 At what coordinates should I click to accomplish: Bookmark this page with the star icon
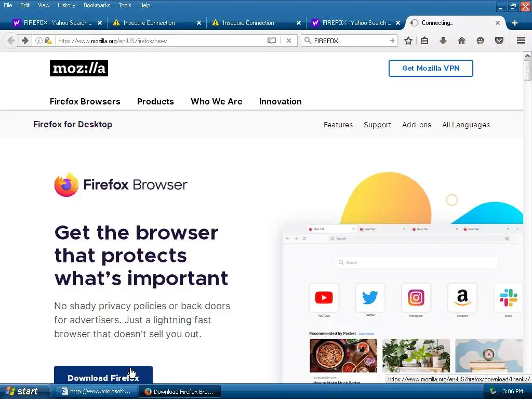coord(408,41)
